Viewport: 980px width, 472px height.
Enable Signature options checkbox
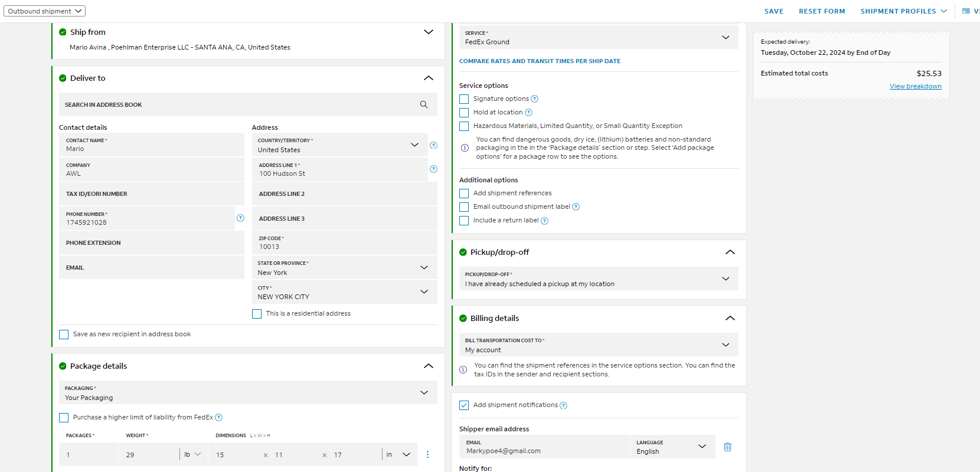464,99
